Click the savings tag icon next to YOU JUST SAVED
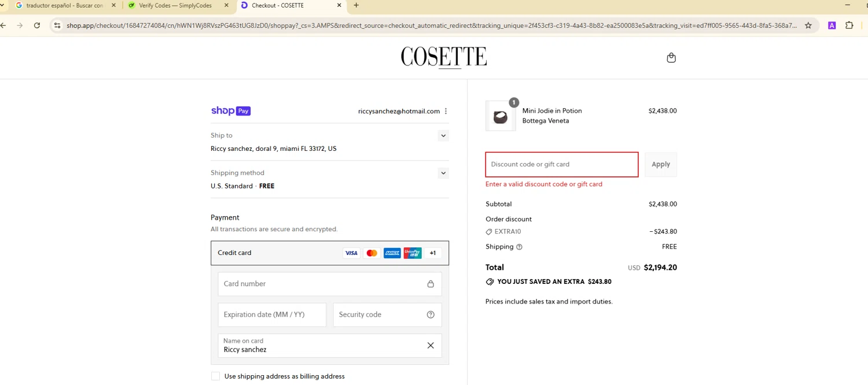 pyautogui.click(x=490, y=282)
